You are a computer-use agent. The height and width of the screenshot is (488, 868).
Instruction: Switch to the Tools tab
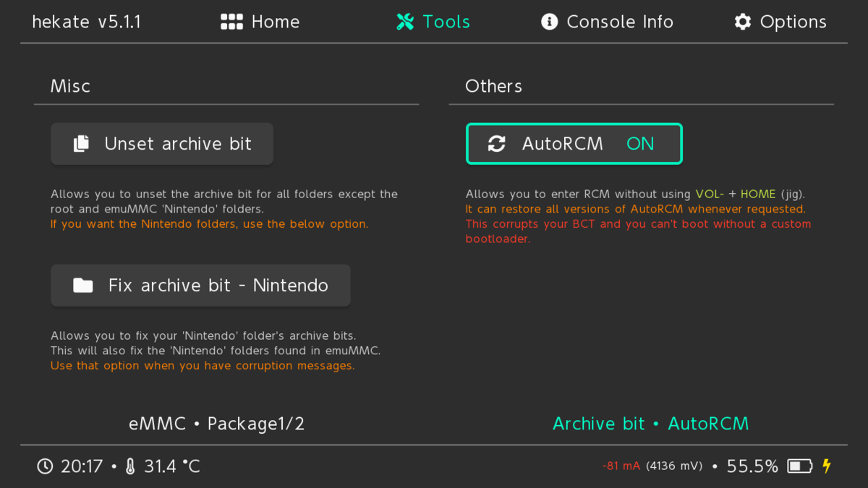tap(433, 22)
